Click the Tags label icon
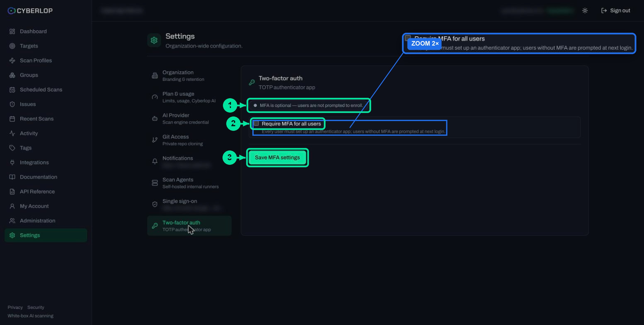 [x=12, y=148]
